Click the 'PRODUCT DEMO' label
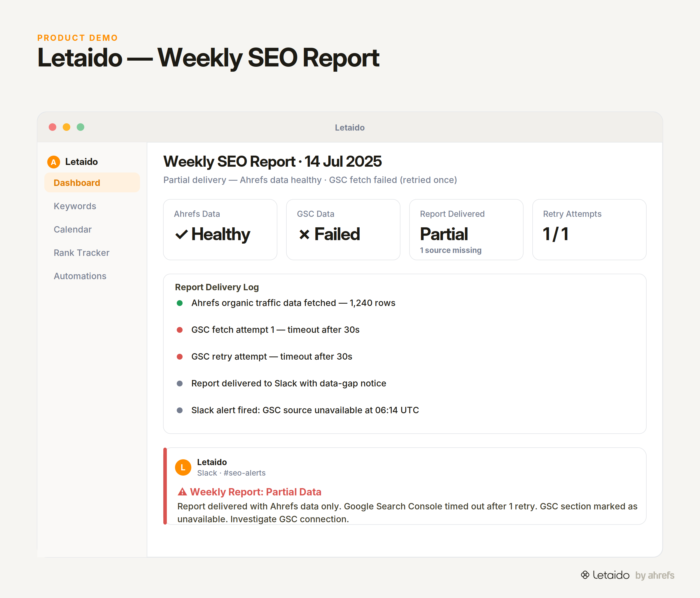This screenshot has width=700, height=598. click(x=77, y=38)
